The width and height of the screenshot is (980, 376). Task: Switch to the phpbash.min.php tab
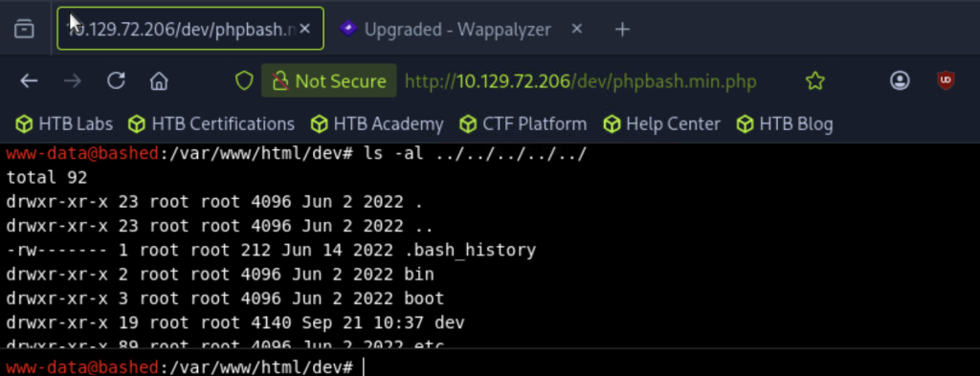[x=190, y=29]
